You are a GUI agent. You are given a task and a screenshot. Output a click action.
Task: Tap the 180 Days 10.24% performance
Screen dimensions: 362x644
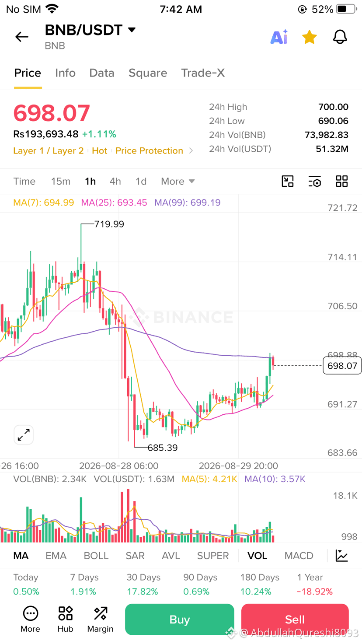[260, 584]
